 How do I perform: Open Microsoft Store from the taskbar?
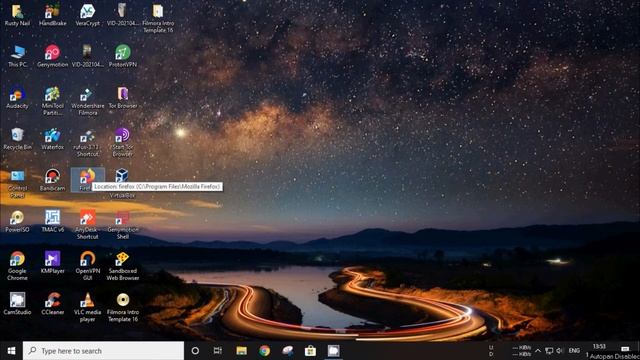tap(310, 351)
